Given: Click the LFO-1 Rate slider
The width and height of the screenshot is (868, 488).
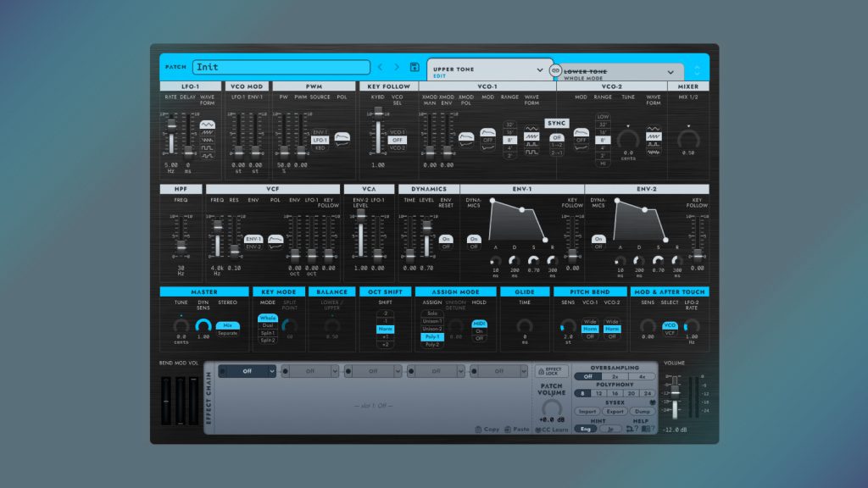Looking at the screenshot, I should (x=171, y=133).
